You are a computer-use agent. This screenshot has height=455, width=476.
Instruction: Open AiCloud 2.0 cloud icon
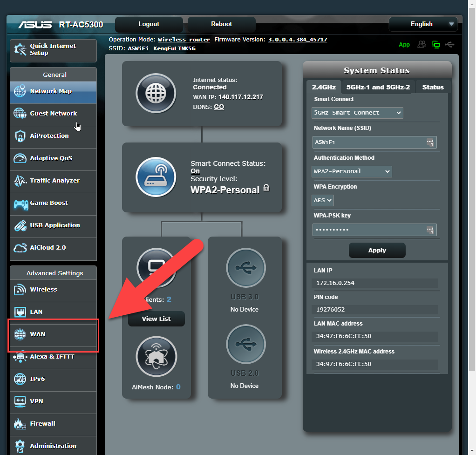pyautogui.click(x=20, y=248)
